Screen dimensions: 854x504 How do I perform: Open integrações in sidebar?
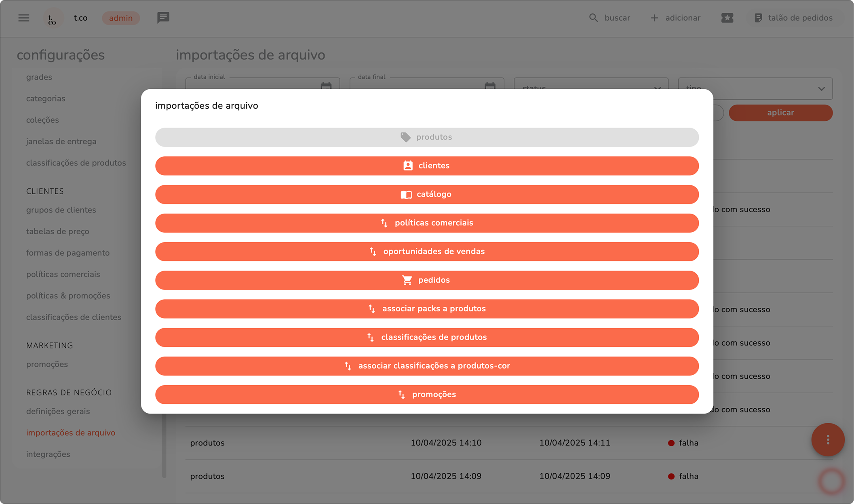(48, 454)
